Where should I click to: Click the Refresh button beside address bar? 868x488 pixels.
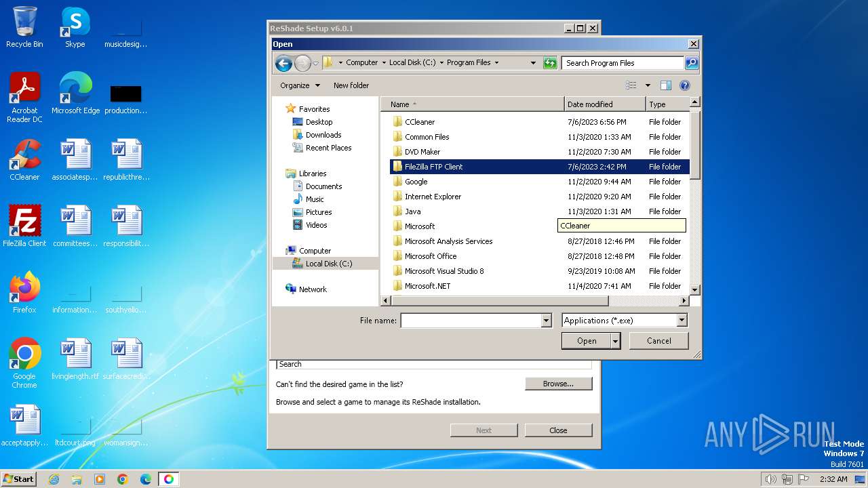click(550, 63)
